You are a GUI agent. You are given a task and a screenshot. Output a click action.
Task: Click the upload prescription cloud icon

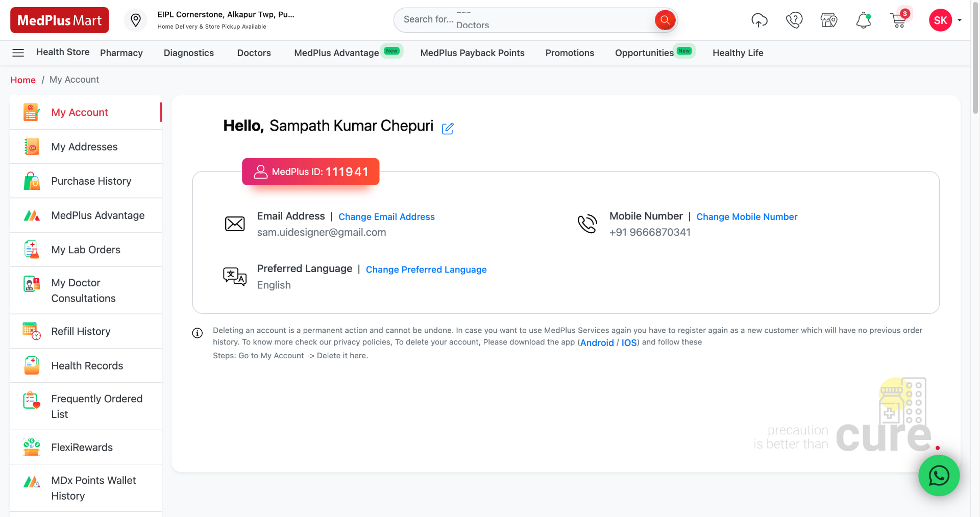[759, 20]
